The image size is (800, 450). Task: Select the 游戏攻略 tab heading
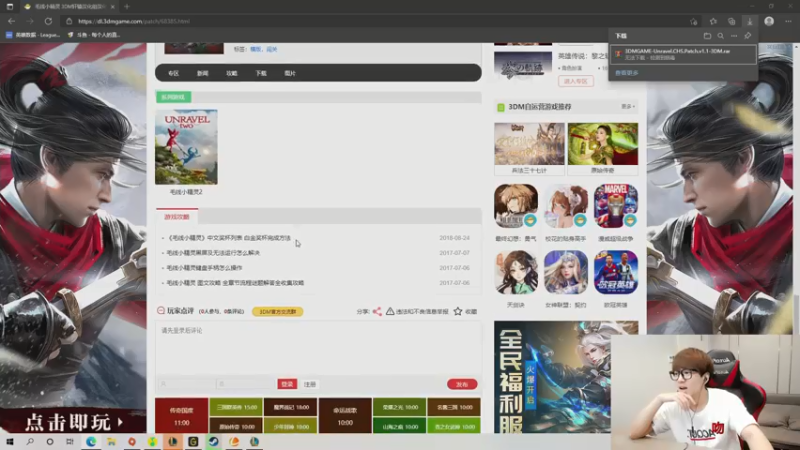(177, 217)
